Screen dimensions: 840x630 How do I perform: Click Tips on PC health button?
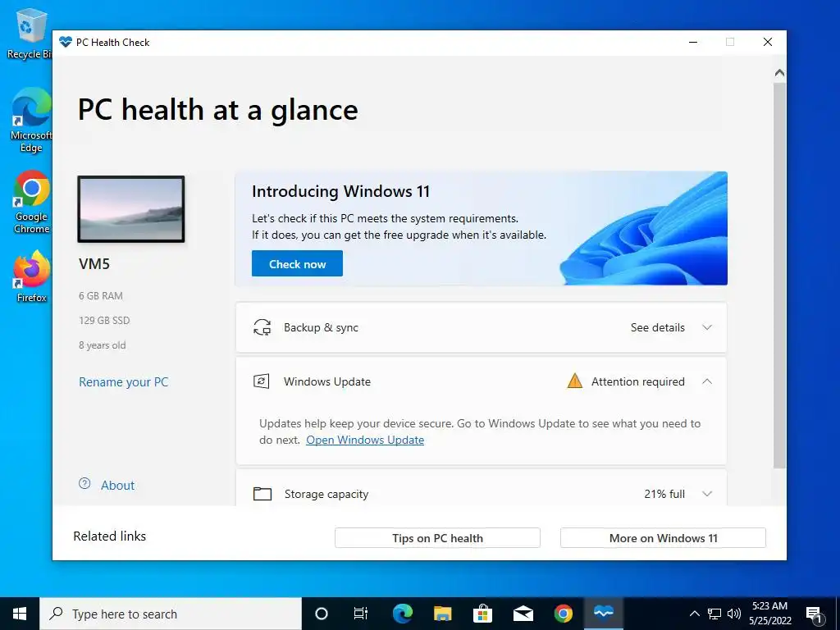437,538
